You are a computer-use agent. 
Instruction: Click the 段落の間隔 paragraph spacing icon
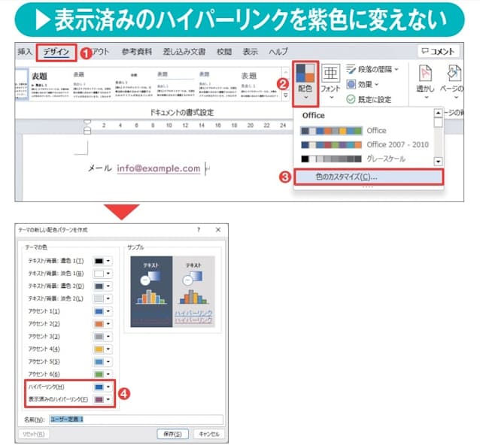pos(351,69)
